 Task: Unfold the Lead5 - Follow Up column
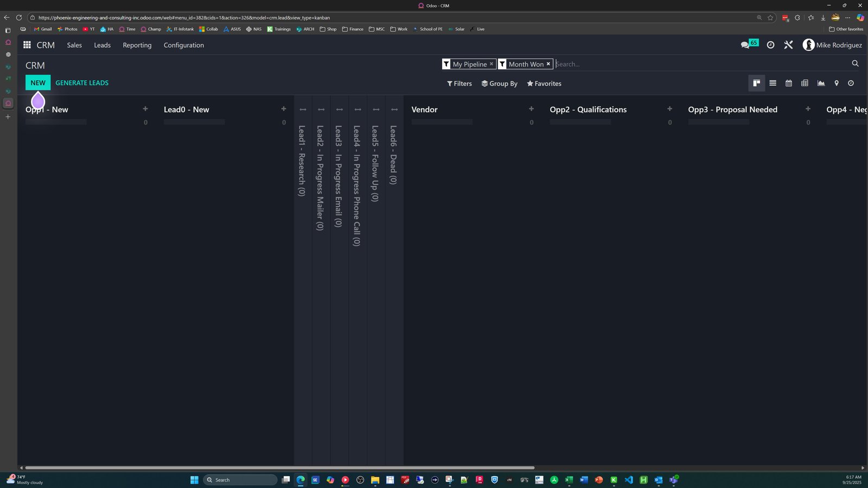(376, 110)
